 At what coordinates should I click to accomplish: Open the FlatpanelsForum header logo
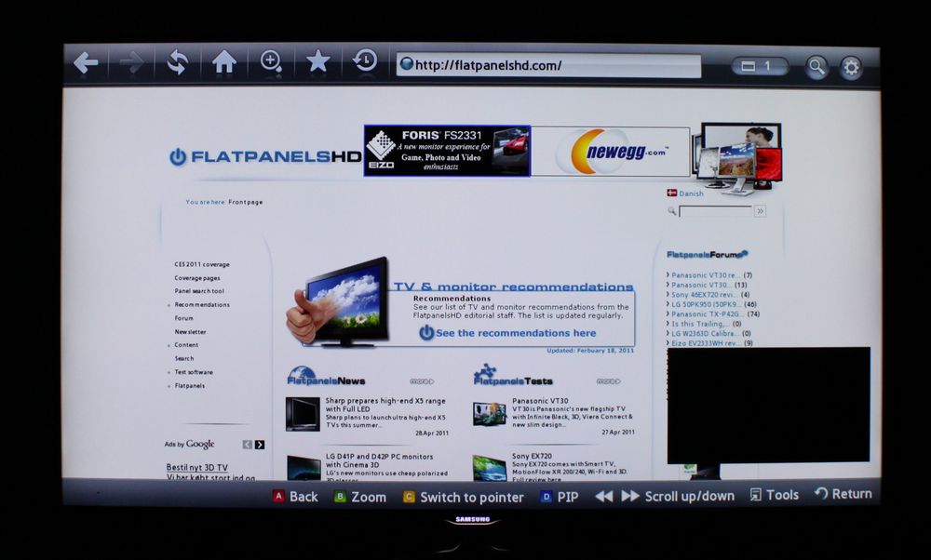click(708, 255)
